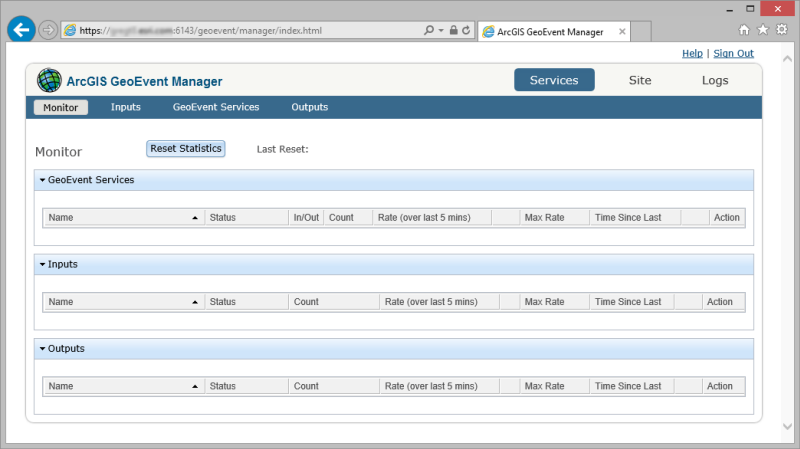Click the browser back arrow button
Image resolution: width=800 pixels, height=449 pixels.
[21, 30]
